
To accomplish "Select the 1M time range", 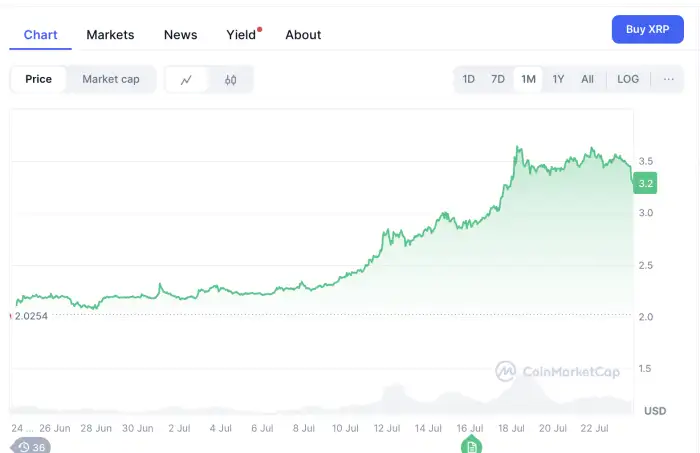I will (x=528, y=79).
